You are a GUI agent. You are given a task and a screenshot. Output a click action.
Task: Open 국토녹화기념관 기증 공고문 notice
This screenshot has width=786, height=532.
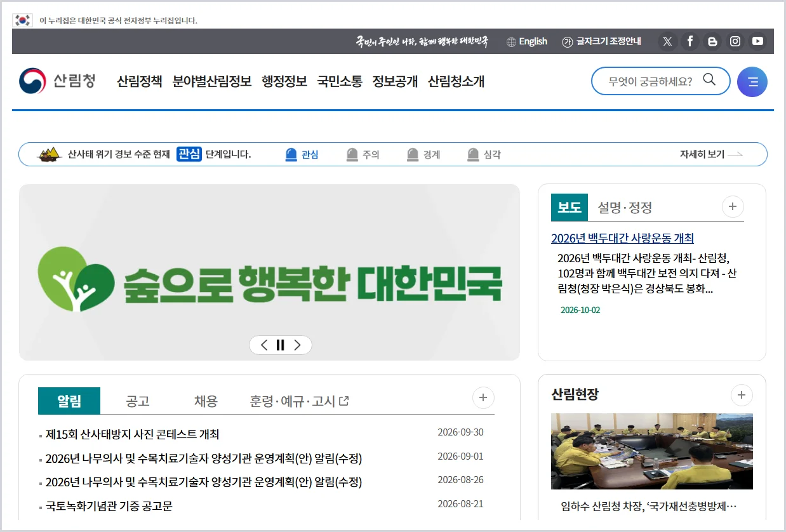(x=109, y=506)
